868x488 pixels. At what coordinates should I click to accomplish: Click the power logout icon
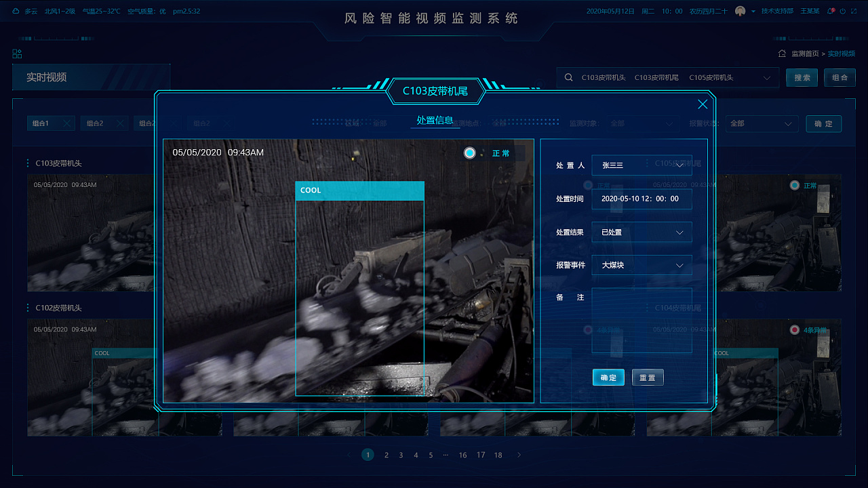843,12
